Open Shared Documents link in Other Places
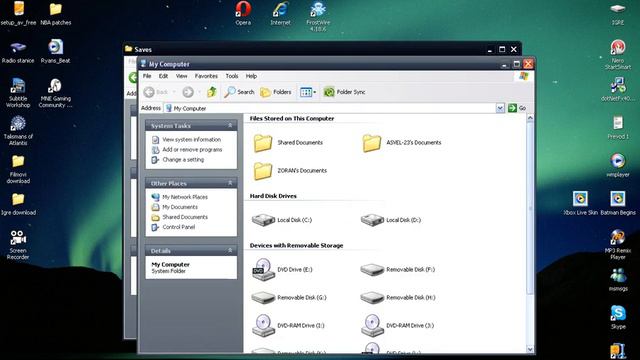The image size is (640, 360). coord(185,217)
